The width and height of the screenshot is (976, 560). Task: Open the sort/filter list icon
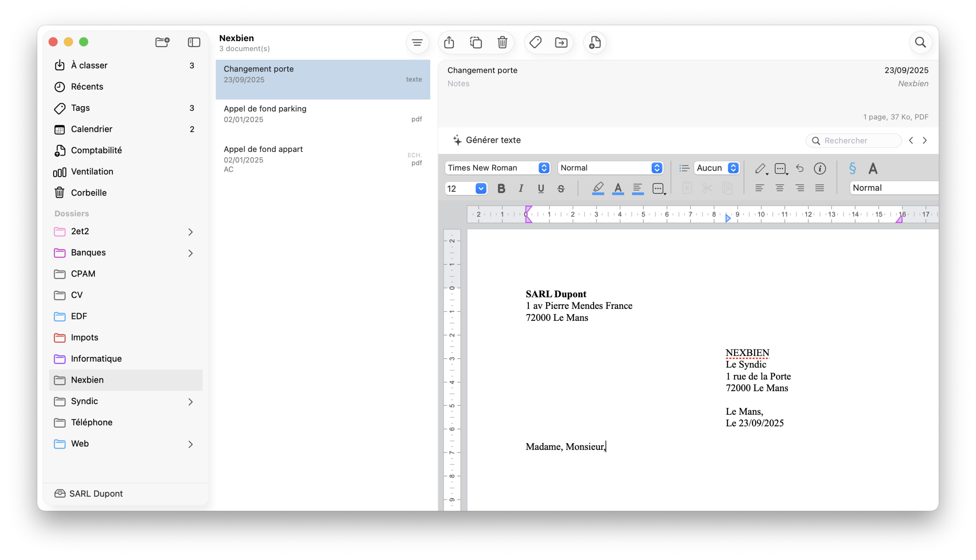[417, 42]
